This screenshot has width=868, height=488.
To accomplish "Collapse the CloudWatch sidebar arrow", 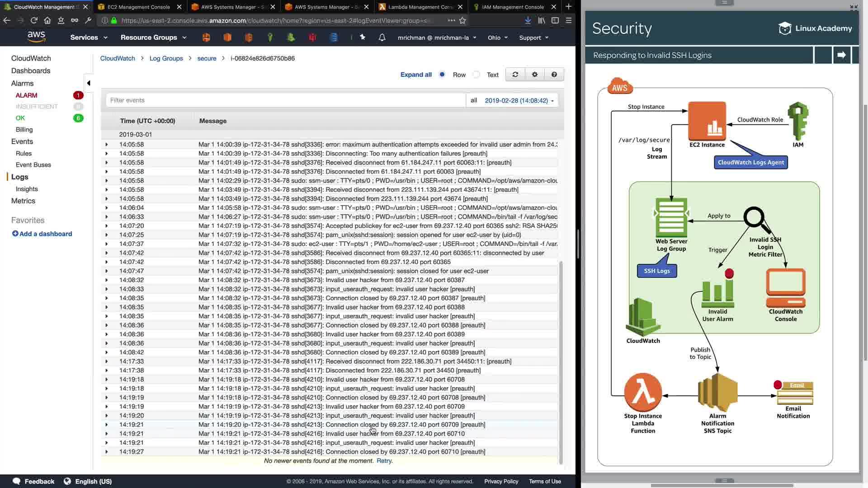I will point(89,83).
